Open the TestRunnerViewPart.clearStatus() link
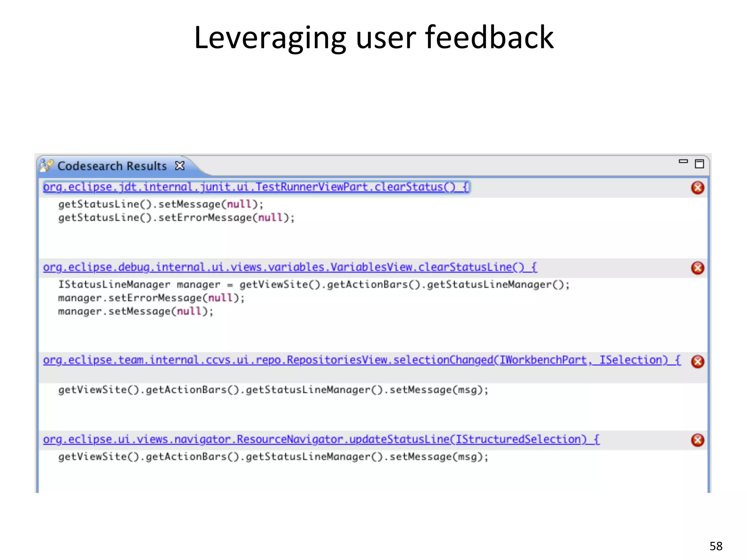The image size is (747, 560). click(256, 187)
